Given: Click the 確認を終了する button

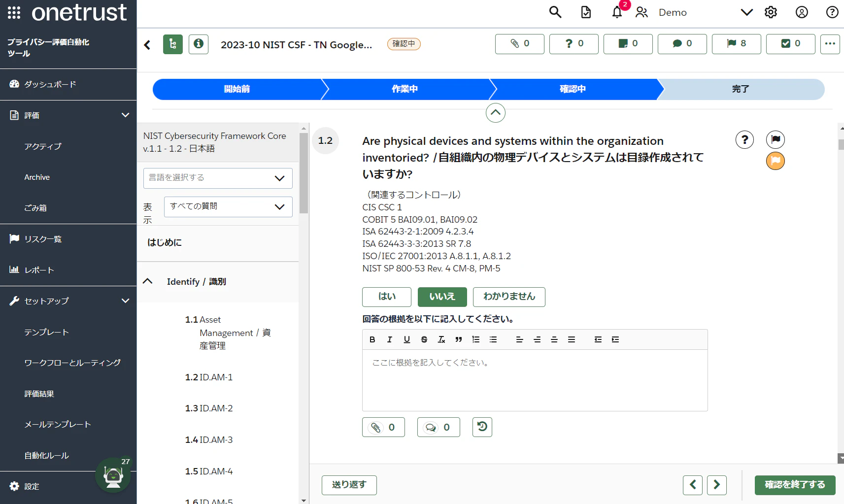Looking at the screenshot, I should (x=795, y=485).
